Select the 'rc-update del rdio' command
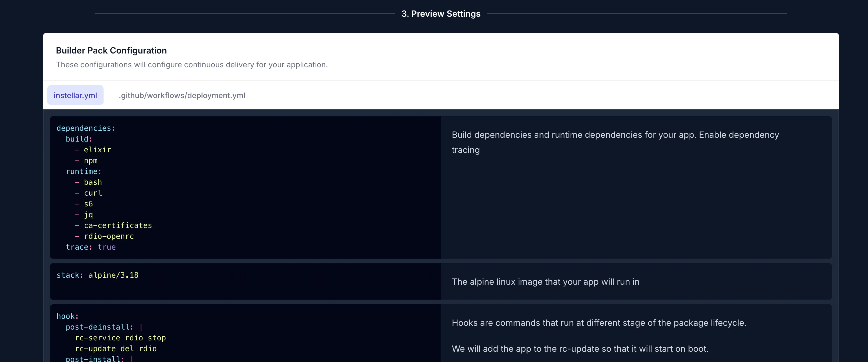Screen dimensions: 868x362 116,348
